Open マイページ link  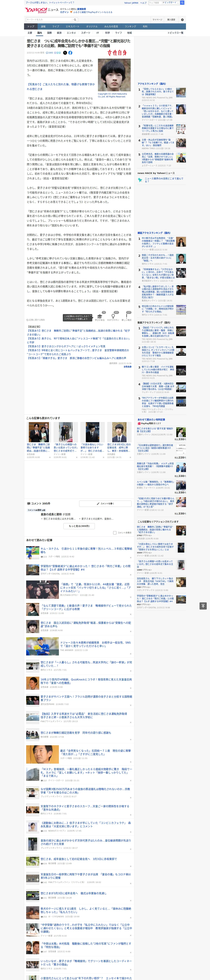[x=157, y=20]
